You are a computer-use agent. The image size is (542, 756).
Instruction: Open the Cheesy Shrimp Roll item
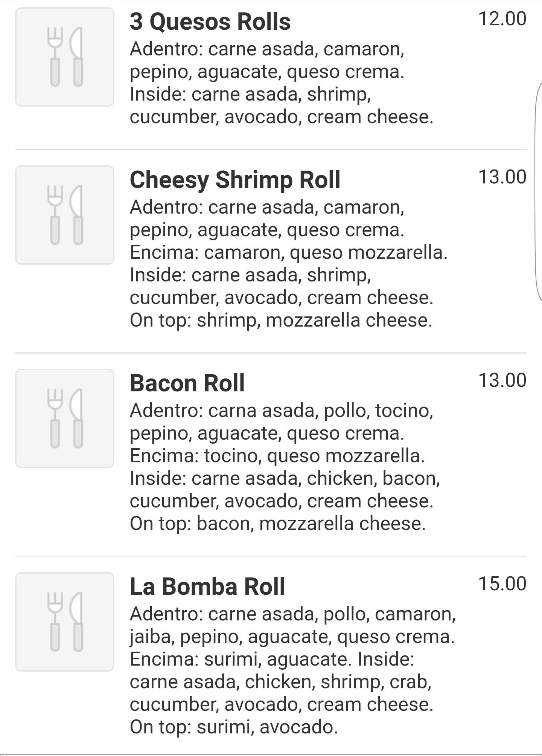235,180
